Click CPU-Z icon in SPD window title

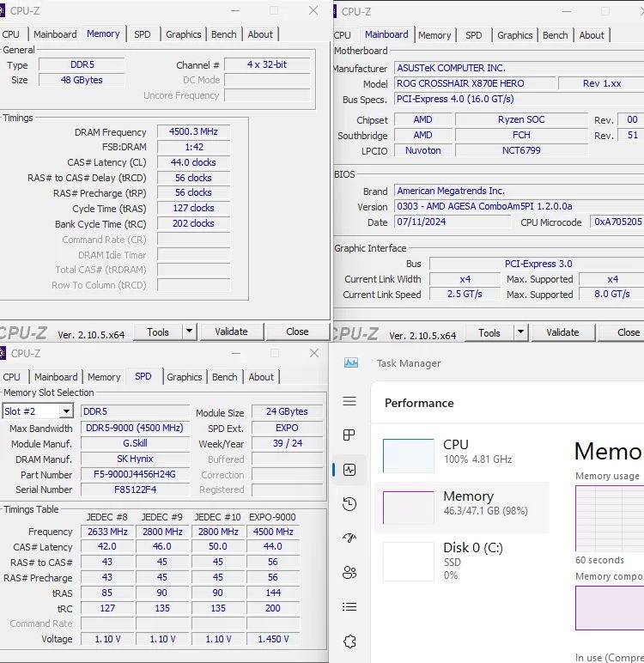click(2, 353)
